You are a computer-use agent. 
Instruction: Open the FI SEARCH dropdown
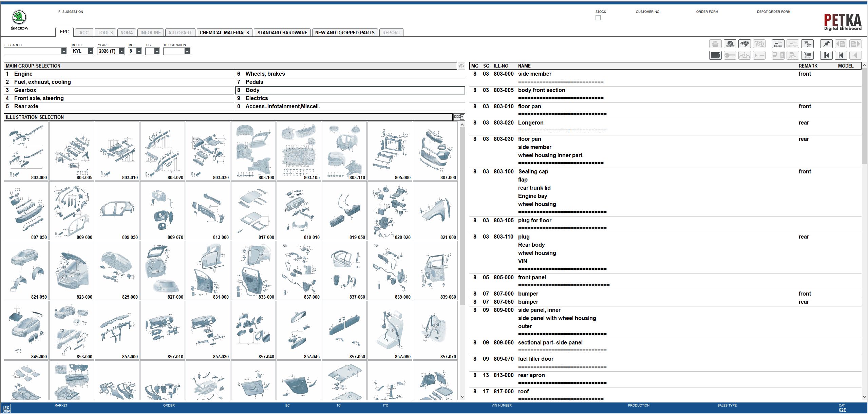[64, 51]
